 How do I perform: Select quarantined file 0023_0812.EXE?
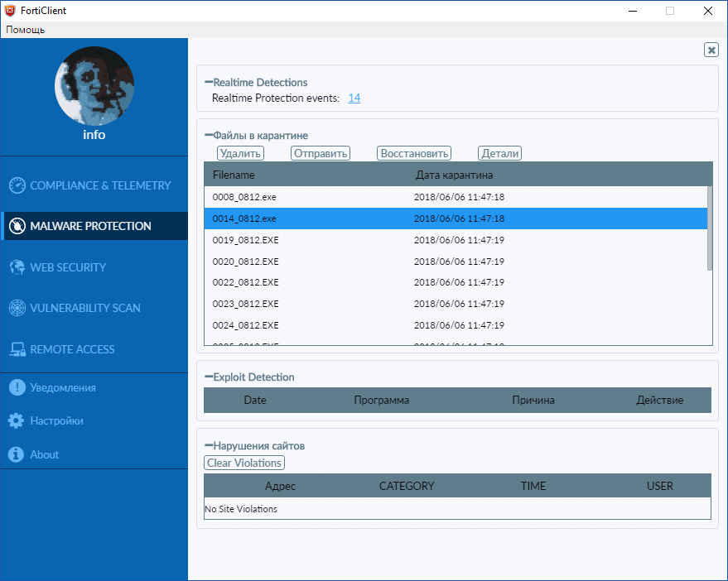(x=456, y=304)
